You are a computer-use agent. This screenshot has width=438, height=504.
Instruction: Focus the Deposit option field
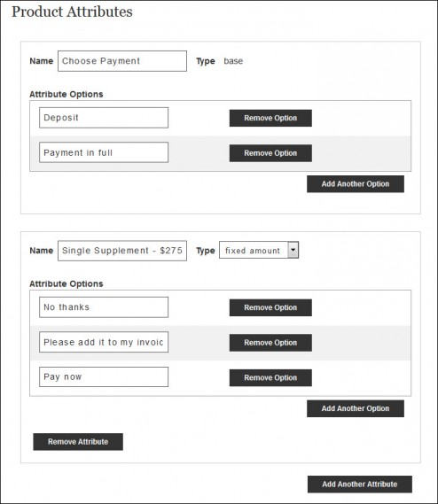104,118
